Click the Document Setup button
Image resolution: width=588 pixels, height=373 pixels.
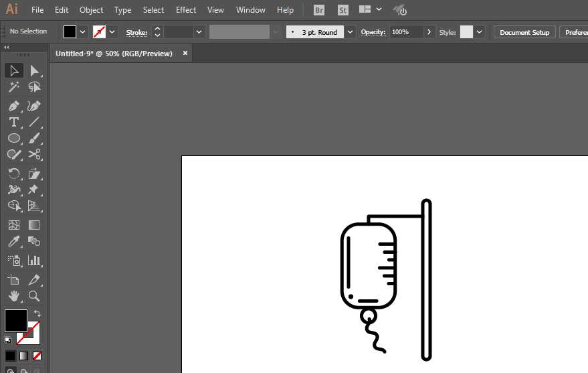[524, 32]
